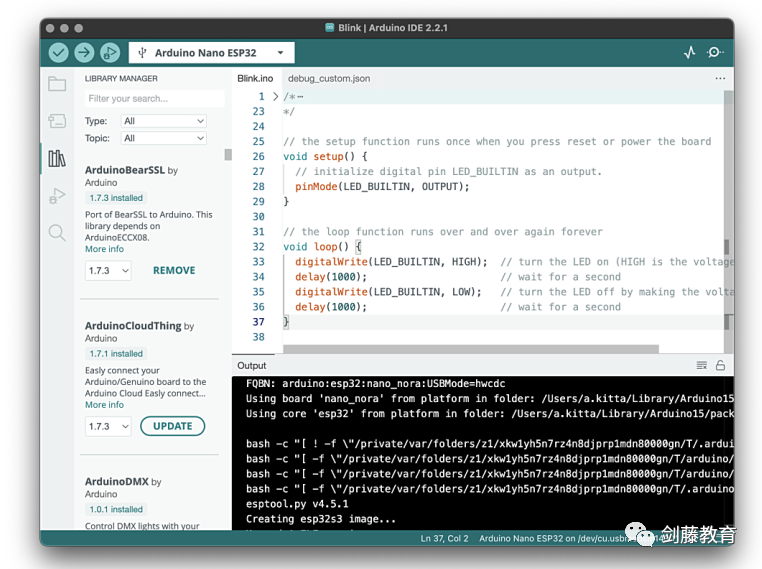
Task: Click UPDATE for ArduinoCloudThing
Action: (173, 426)
